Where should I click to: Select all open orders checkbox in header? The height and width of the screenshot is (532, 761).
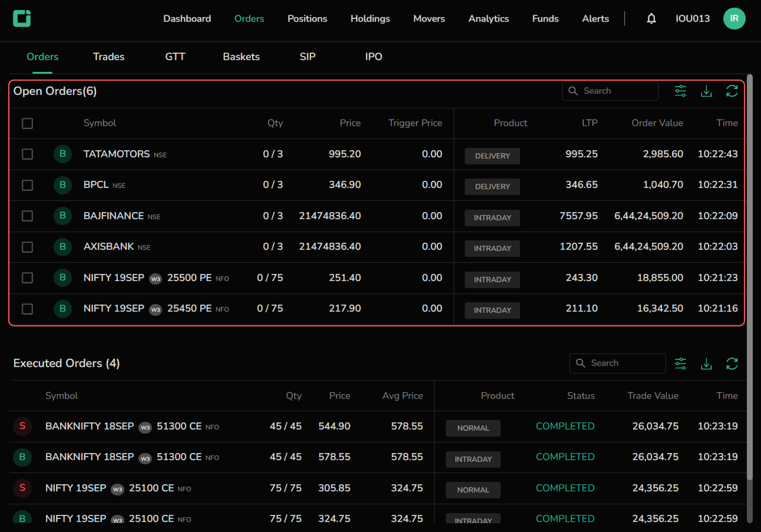(27, 123)
